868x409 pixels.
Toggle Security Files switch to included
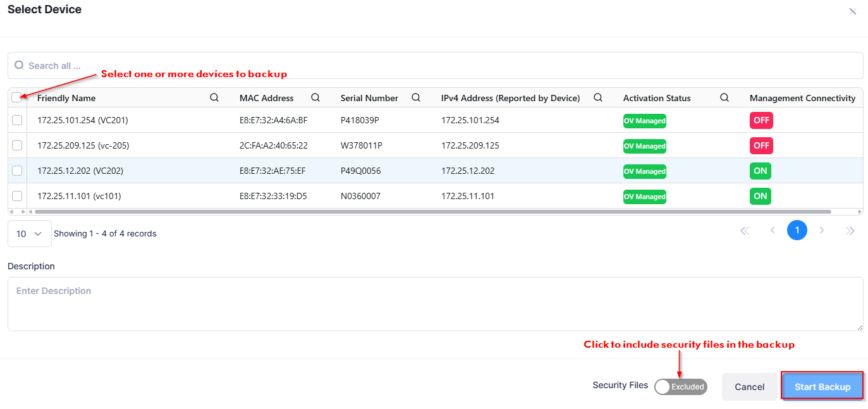tap(680, 387)
